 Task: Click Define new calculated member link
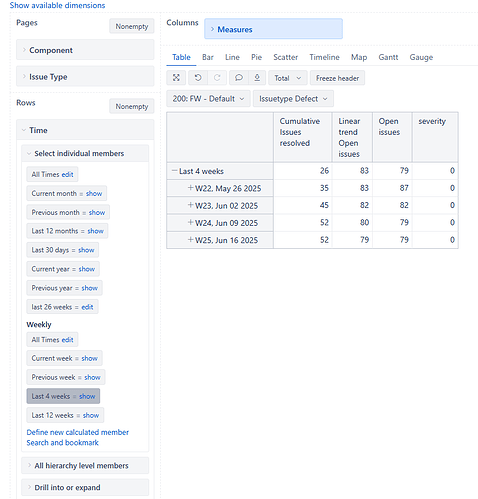(78, 432)
